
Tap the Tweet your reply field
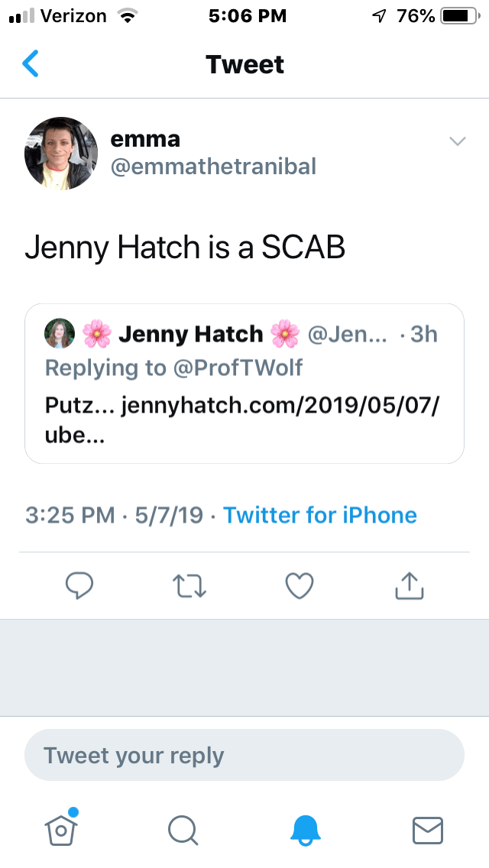coord(244,756)
